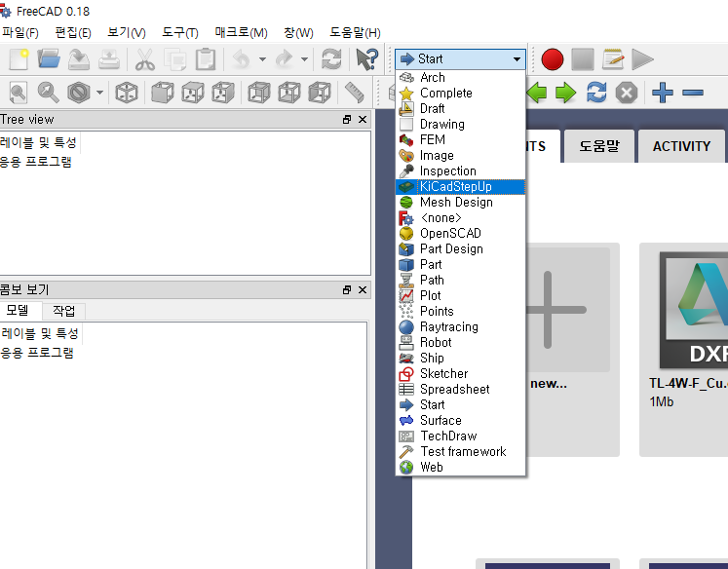Open the 파일(F) menu
The width and height of the screenshot is (728, 569).
click(19, 32)
